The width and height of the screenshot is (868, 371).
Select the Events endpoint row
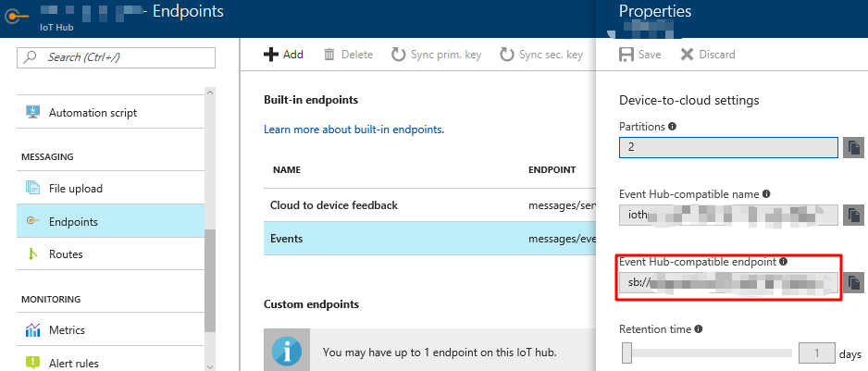[x=429, y=239]
